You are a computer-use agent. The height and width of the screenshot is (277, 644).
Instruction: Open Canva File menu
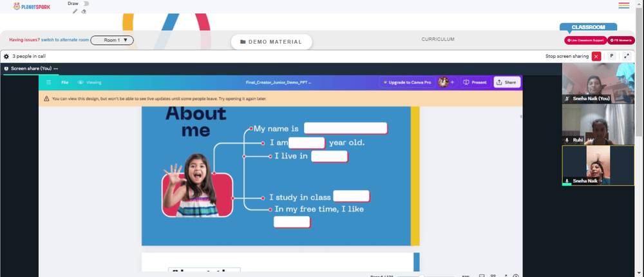[64, 82]
